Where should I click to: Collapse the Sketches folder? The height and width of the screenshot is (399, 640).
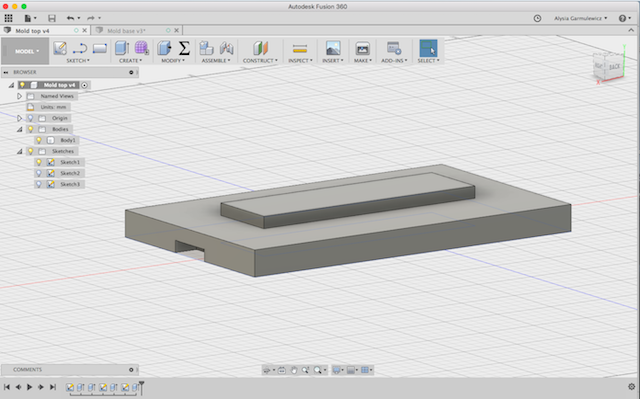coord(19,151)
